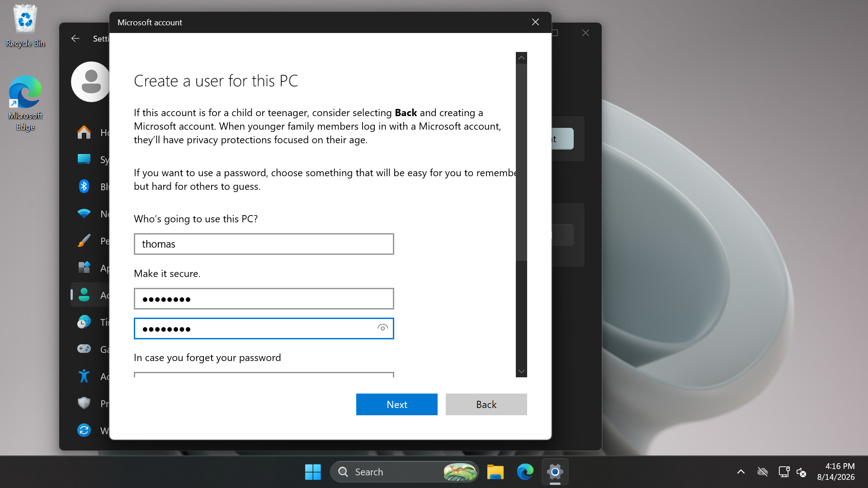Click the dialog scrollbar up arrow
868x488 pixels.
(x=521, y=58)
